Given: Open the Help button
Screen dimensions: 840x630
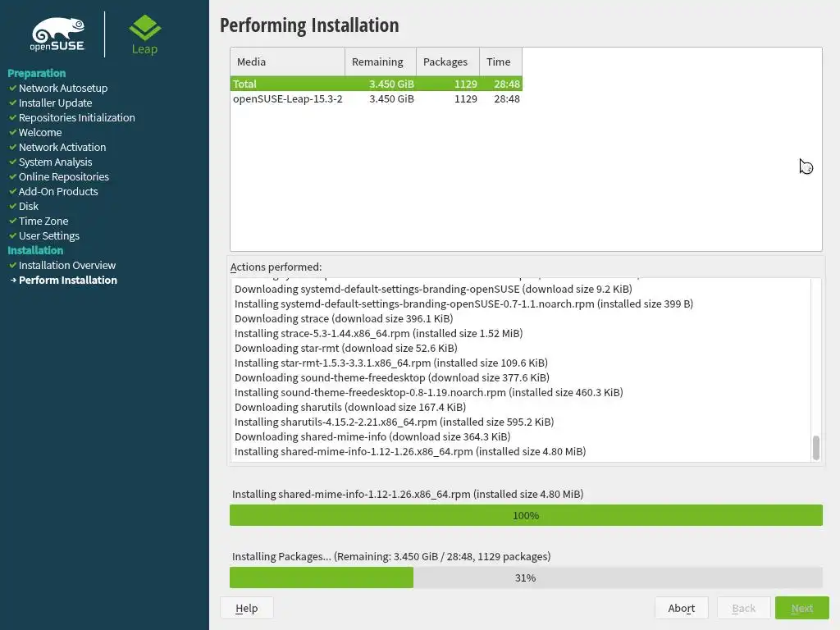Looking at the screenshot, I should coord(246,608).
